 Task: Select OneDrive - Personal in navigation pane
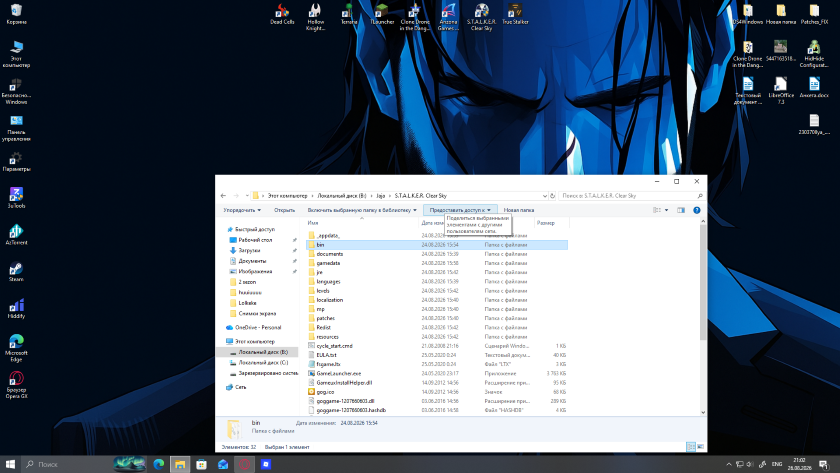[x=258, y=327]
